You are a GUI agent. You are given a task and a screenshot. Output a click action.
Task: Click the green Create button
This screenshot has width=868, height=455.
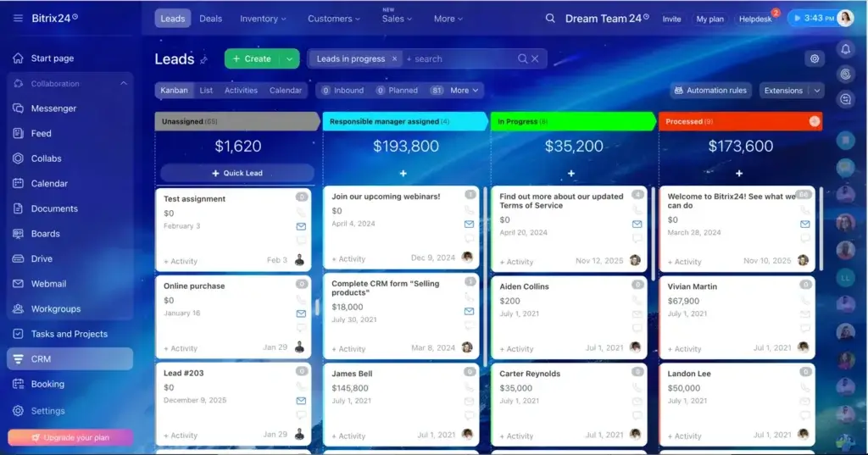click(x=252, y=58)
